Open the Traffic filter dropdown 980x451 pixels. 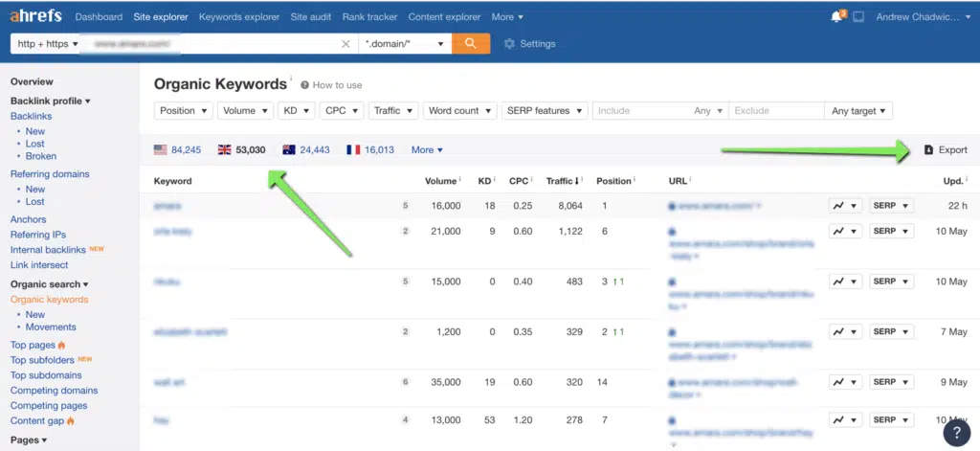tap(393, 111)
